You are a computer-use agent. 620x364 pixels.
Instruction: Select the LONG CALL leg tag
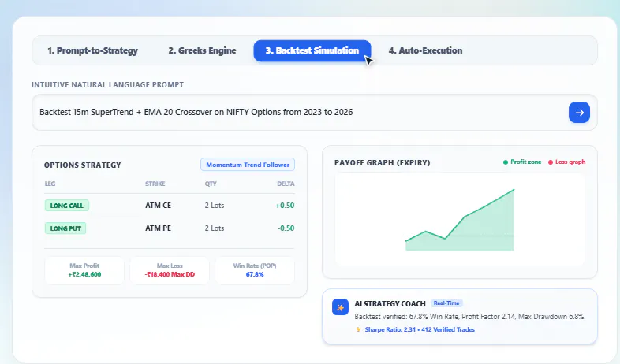[x=67, y=206]
